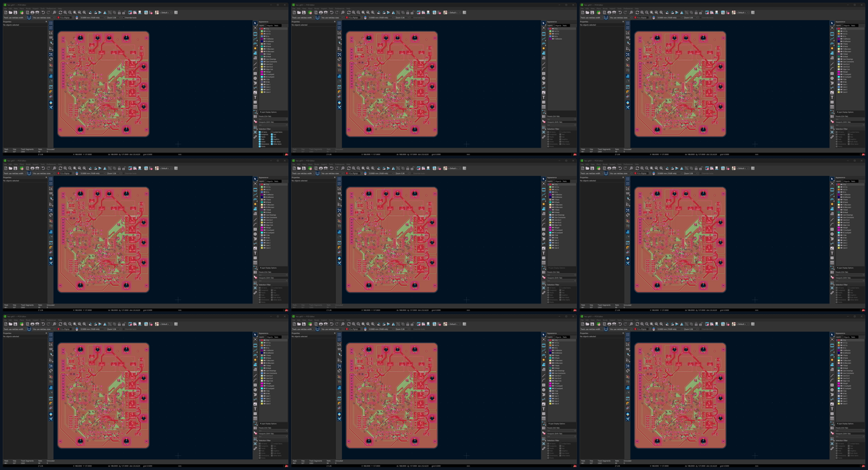
Task: Select Edge.Cuts layer row in top-left window
Action: [273, 69]
